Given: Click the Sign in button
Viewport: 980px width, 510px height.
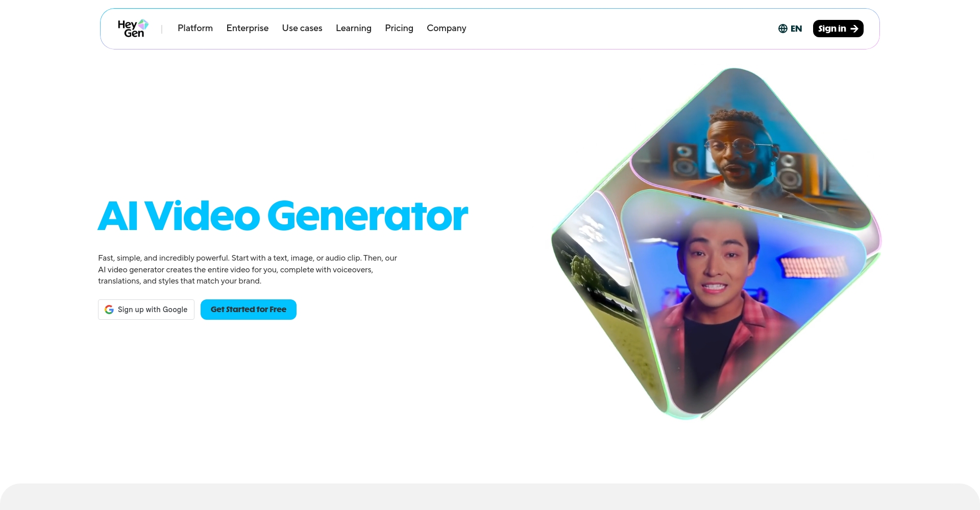Looking at the screenshot, I should [x=838, y=29].
